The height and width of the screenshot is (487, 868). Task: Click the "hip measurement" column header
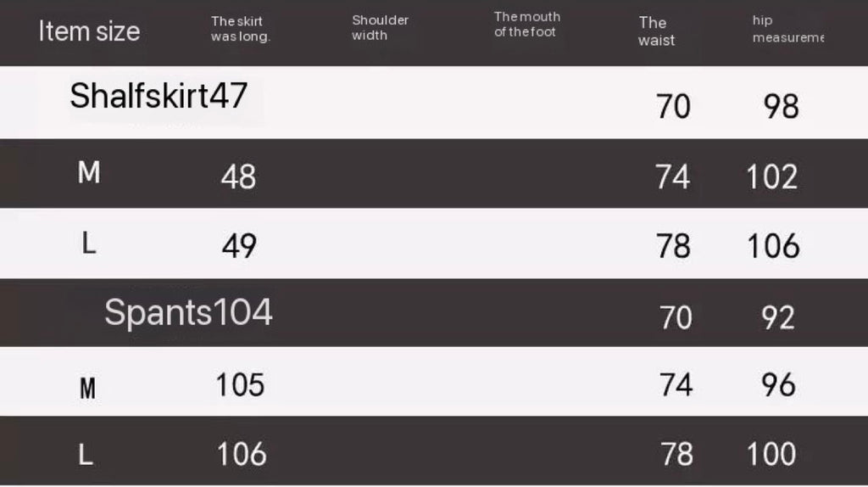pyautogui.click(x=787, y=29)
